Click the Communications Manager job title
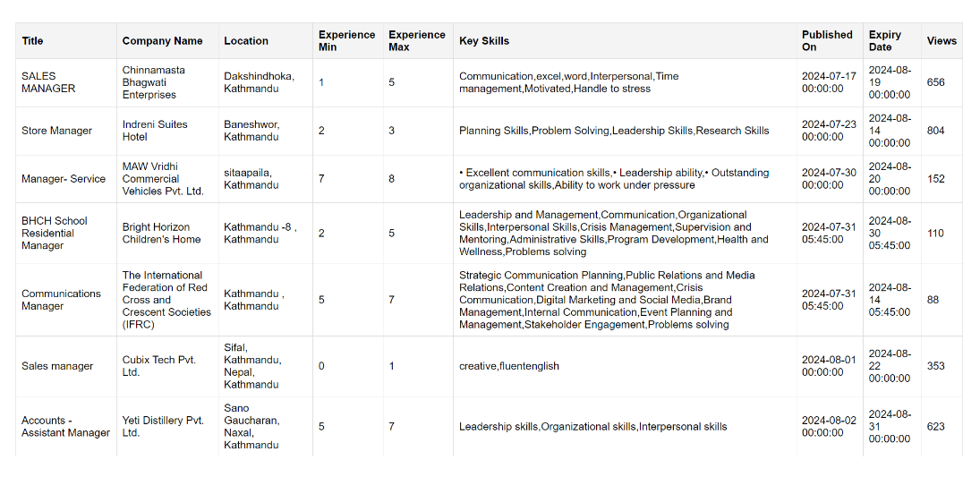This screenshot has width=980, height=494. 61,300
